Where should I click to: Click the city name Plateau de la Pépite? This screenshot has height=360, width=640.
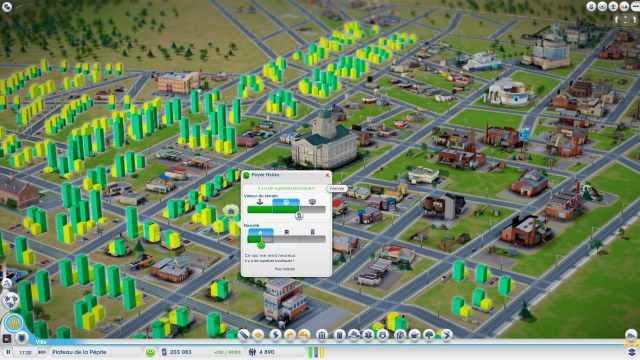pos(79,352)
